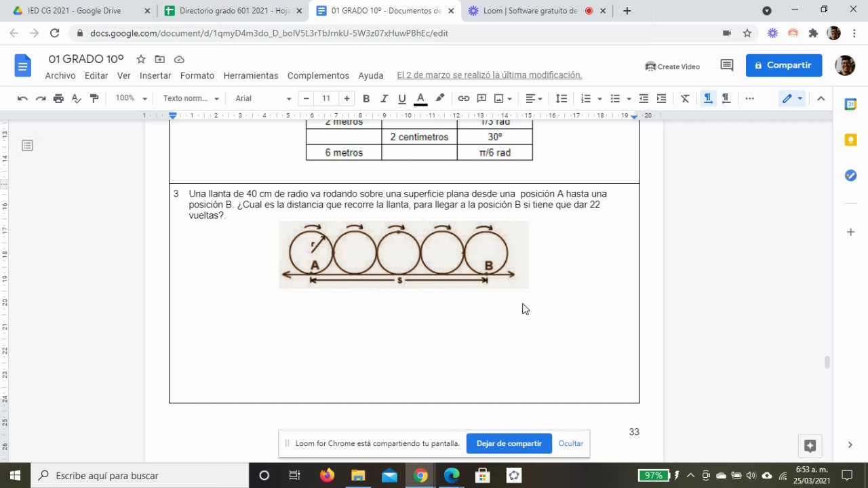The height and width of the screenshot is (488, 868).
Task: Move document using the folder icon
Action: pyautogui.click(x=160, y=59)
